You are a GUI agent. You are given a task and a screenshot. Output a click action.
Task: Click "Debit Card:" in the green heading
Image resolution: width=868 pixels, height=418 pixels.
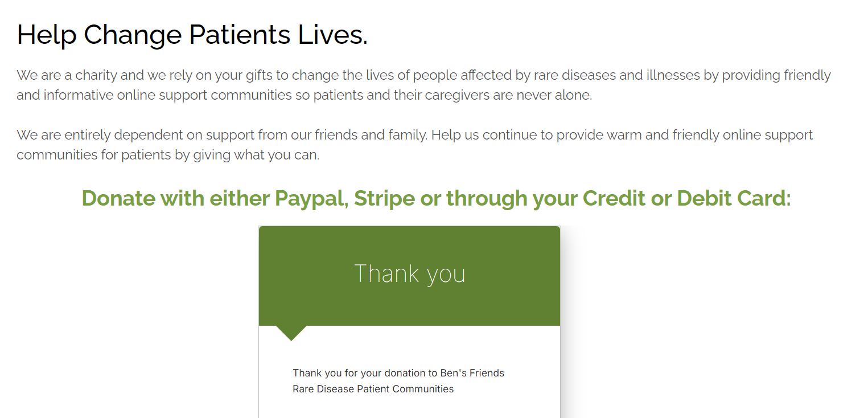pos(733,198)
